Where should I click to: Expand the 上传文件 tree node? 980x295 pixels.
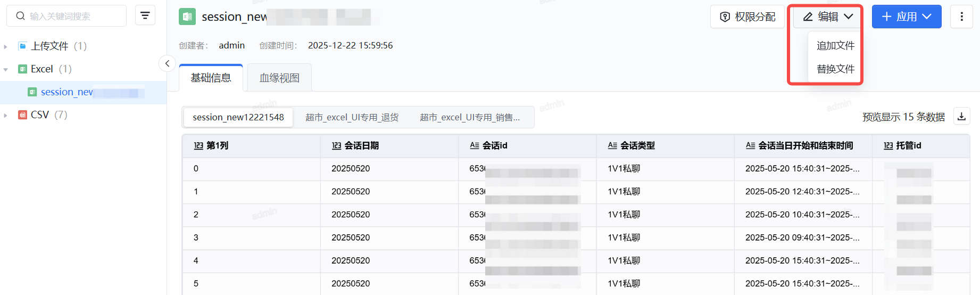6,46
